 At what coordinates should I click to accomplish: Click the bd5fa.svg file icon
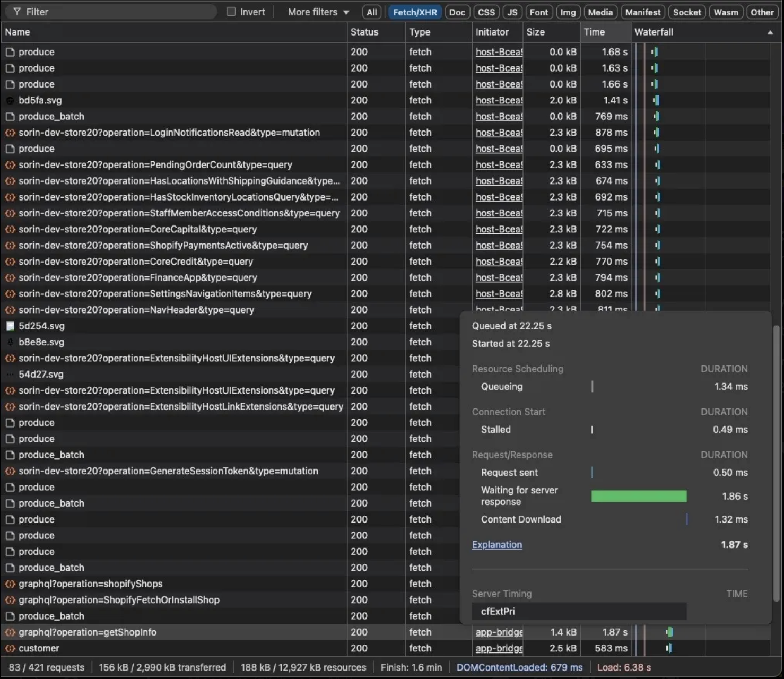coord(10,100)
